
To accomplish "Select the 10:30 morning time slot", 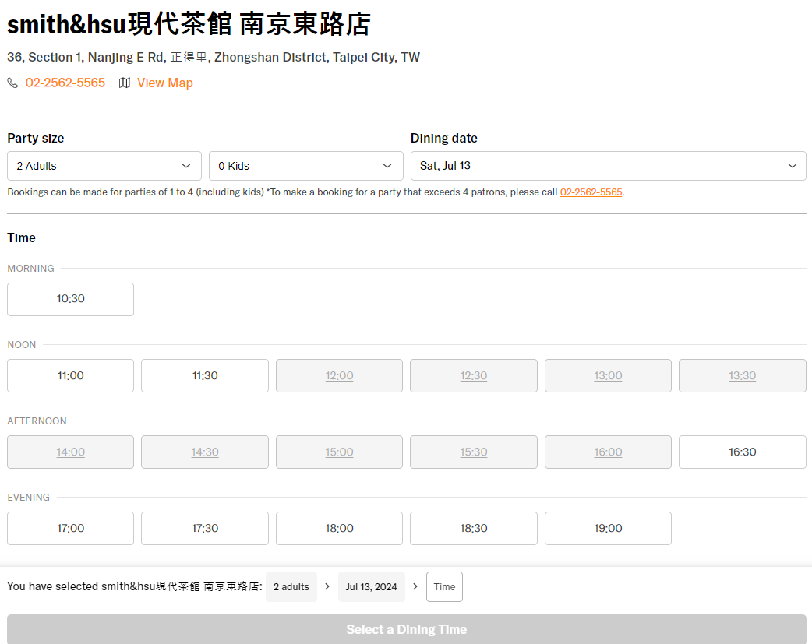I will pos(70,299).
